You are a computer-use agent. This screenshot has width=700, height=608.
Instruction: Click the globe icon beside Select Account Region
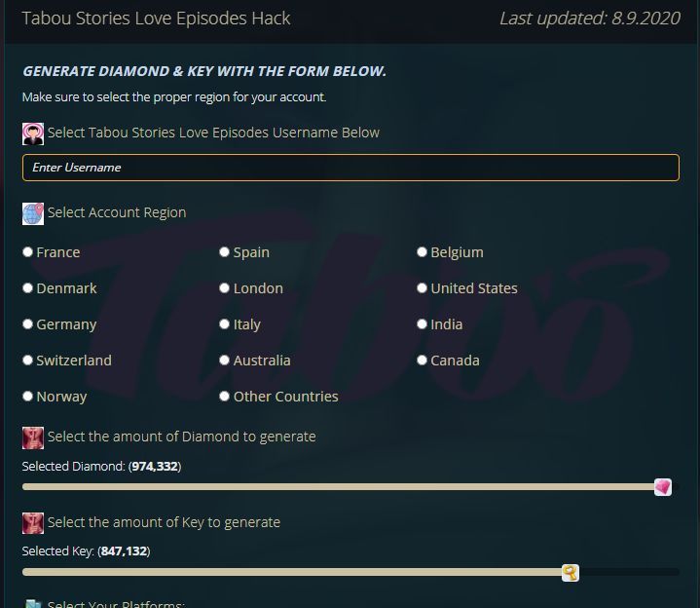point(33,214)
